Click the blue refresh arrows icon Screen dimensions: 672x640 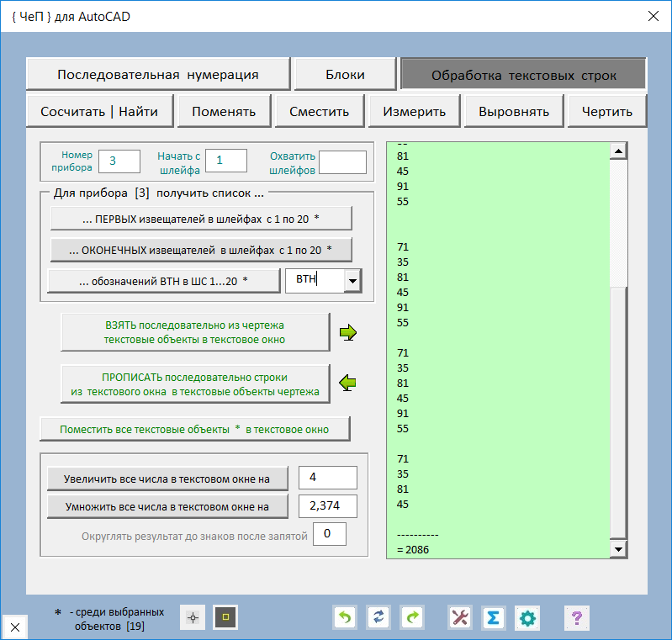378,618
